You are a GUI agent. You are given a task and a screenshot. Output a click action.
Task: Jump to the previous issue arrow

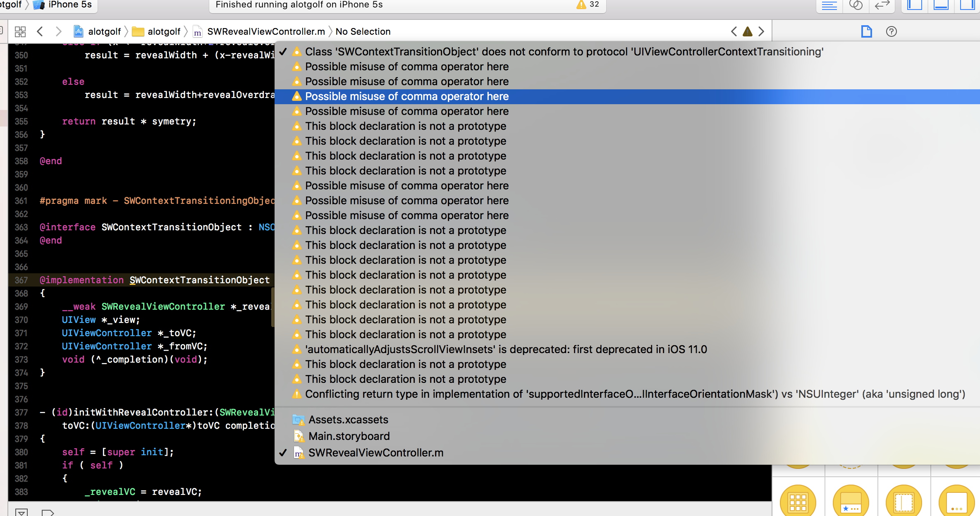734,31
